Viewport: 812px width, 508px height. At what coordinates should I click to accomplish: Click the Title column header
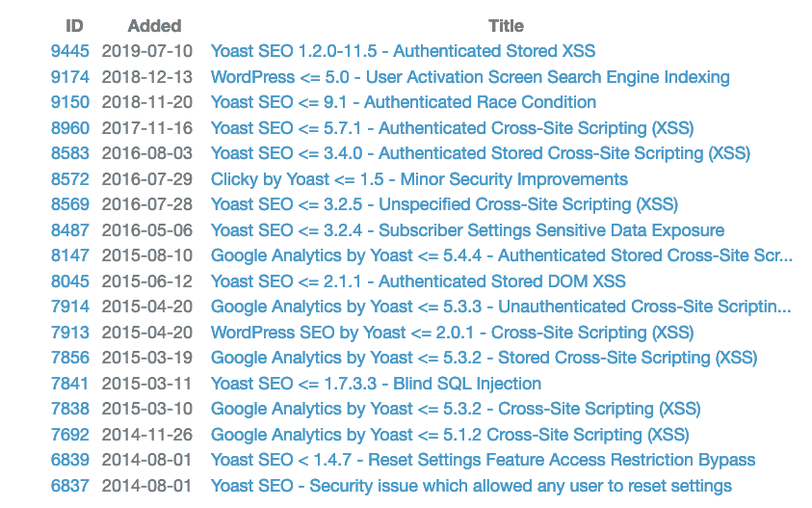[506, 26]
